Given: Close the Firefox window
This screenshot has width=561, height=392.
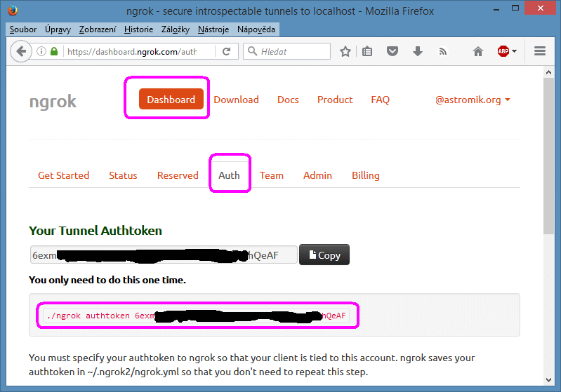Looking at the screenshot, I should coord(541,8).
